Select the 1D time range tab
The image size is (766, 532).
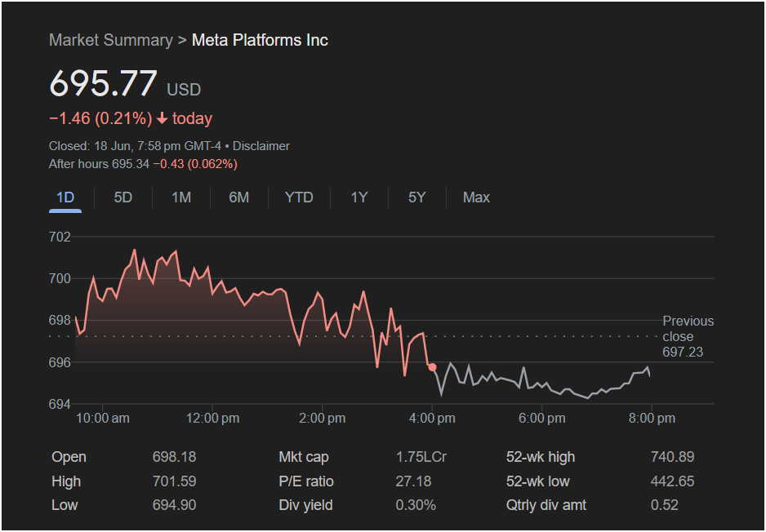65,197
